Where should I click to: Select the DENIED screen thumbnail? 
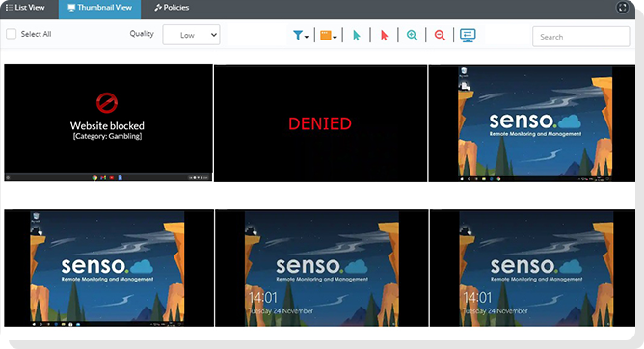click(x=320, y=122)
